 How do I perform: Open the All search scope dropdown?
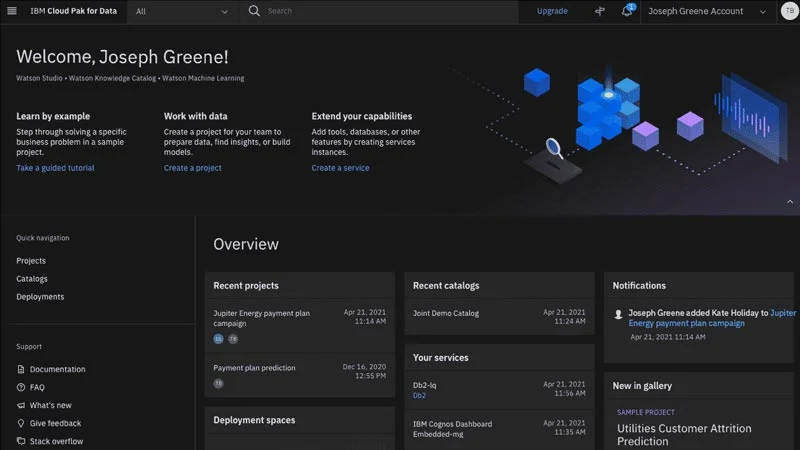coord(182,11)
